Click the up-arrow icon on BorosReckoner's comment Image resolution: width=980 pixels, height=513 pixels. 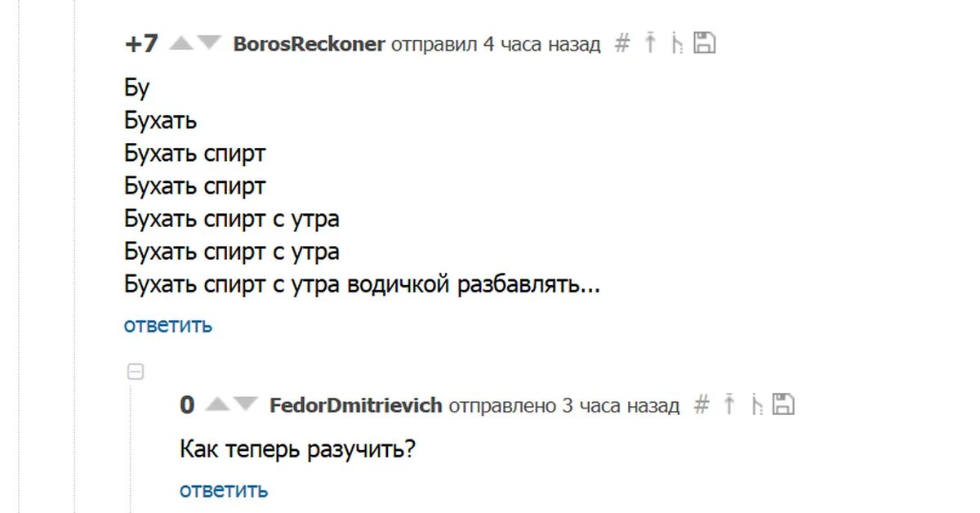click(x=650, y=42)
